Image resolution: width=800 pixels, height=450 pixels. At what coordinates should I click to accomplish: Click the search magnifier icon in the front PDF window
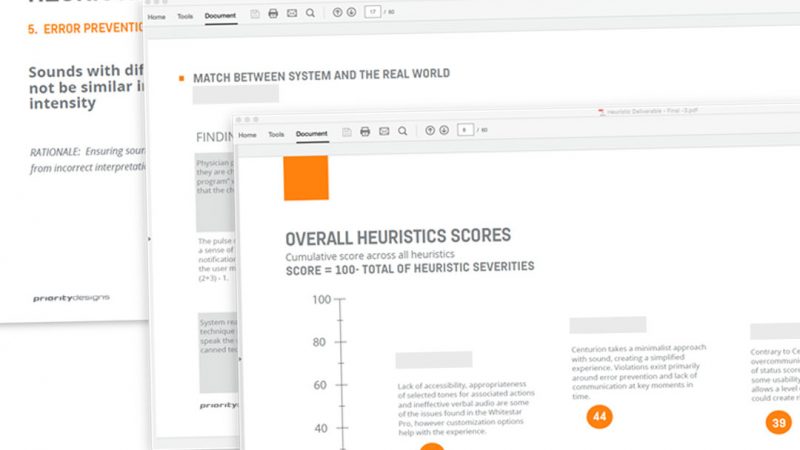point(403,131)
